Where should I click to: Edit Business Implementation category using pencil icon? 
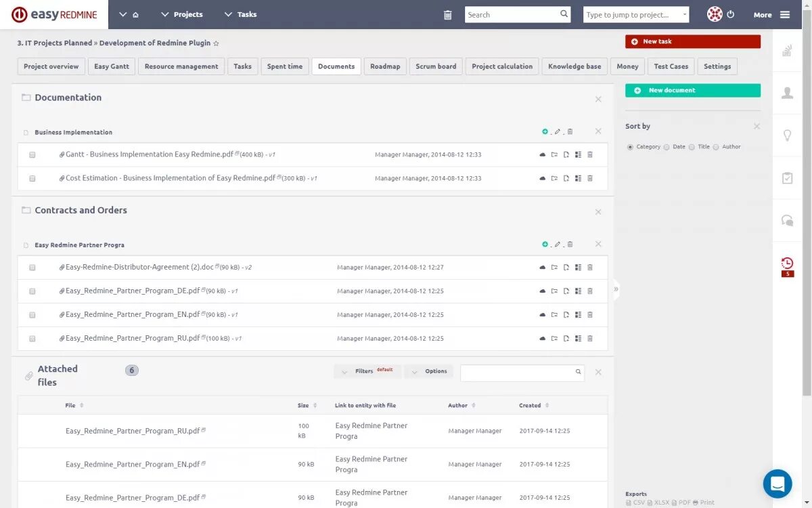(x=558, y=131)
